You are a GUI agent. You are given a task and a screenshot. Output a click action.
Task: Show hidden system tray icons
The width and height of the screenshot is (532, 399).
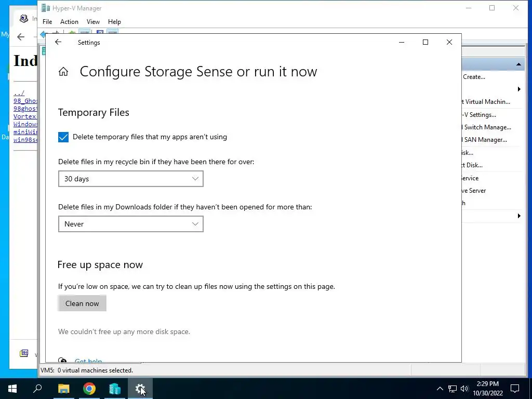tap(440, 389)
